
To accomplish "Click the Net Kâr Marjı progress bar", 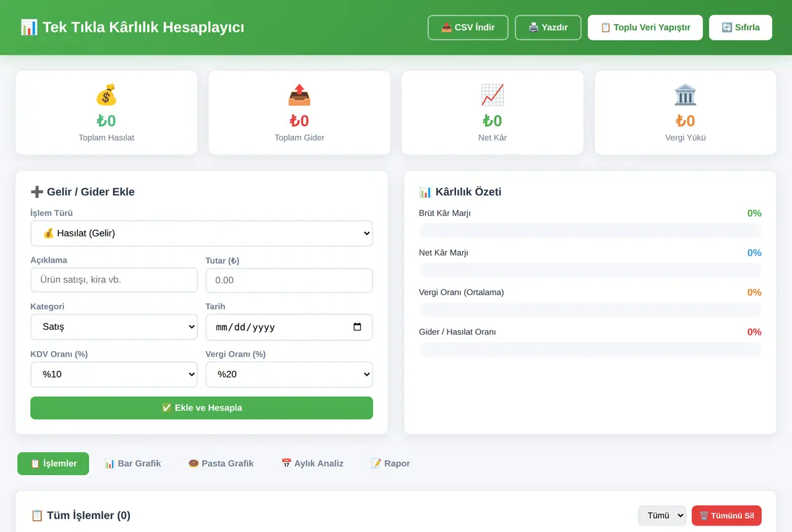I will [590, 270].
